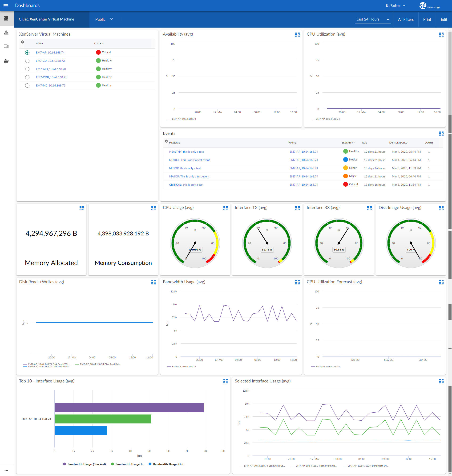Screen dimensions: 452x476
Task: Click the blue Bandwidth Usage Out bar
Action: tap(81, 431)
